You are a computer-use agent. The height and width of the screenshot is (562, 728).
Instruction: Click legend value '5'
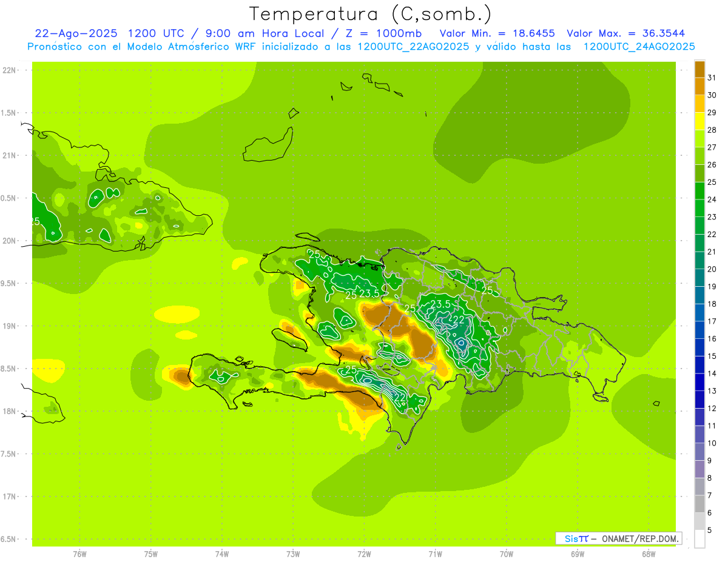(x=709, y=530)
